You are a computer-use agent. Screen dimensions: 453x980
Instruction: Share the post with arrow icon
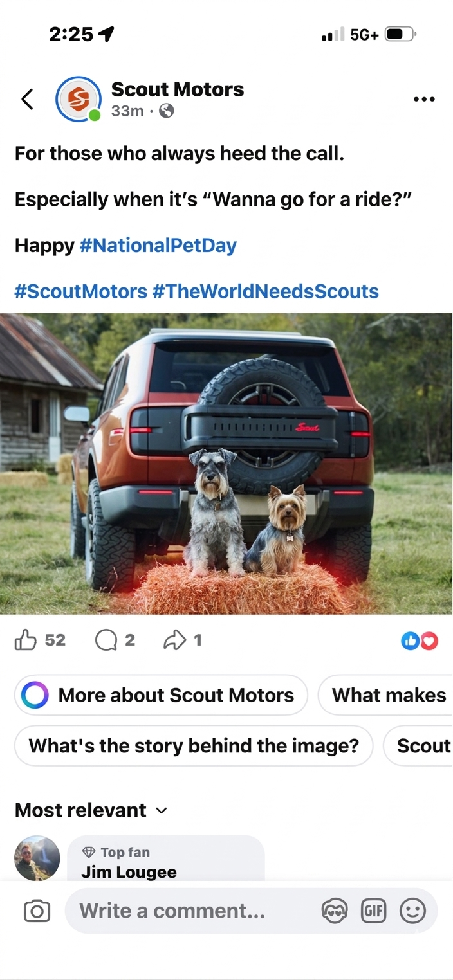click(174, 640)
